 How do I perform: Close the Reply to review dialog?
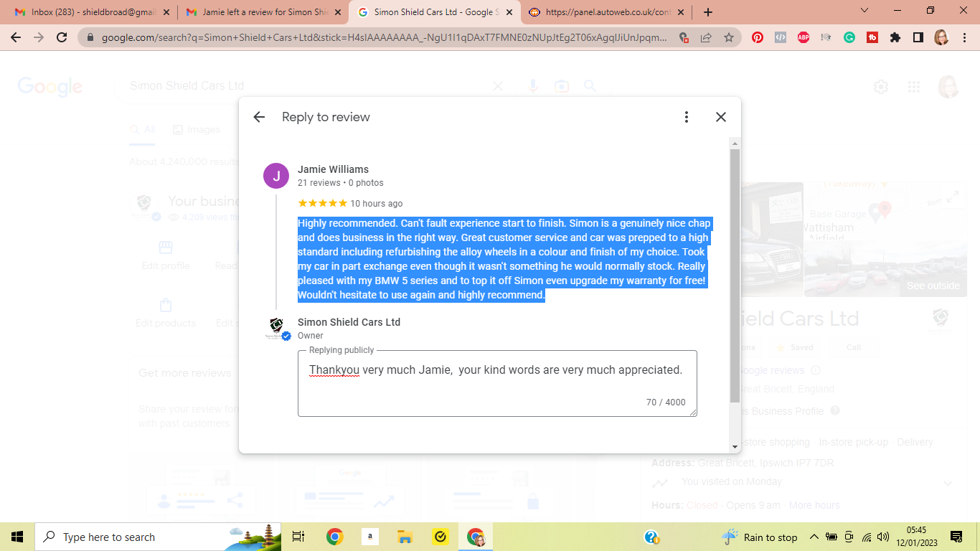click(x=721, y=117)
